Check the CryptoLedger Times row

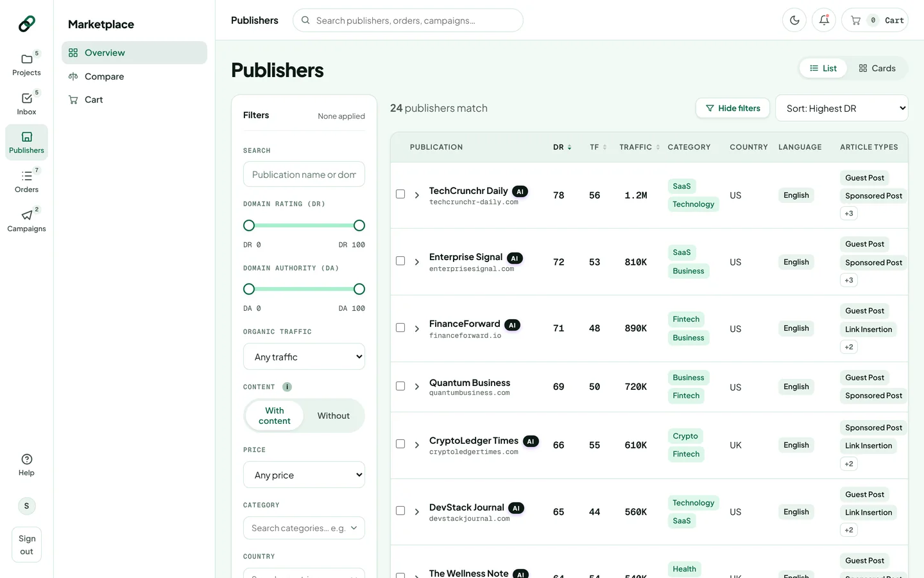coord(400,444)
